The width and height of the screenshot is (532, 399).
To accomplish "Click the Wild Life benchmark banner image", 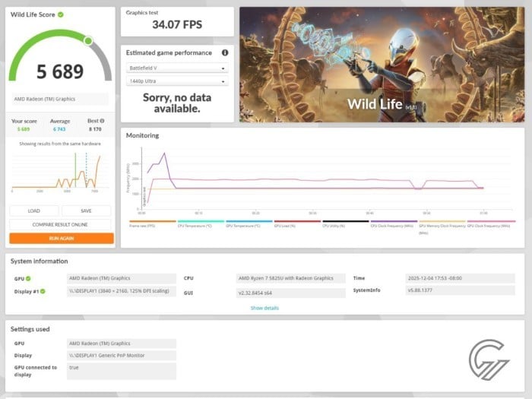I will pyautogui.click(x=382, y=65).
